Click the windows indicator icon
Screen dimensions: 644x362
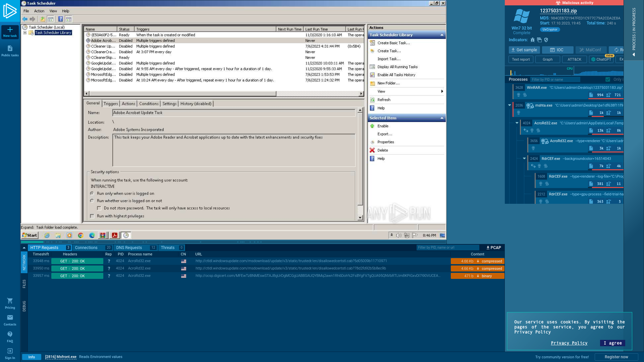tap(539, 40)
